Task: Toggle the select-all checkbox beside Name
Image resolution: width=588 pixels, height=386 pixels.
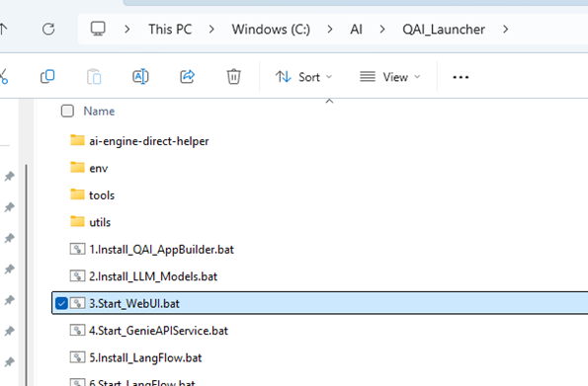Action: pos(67,111)
